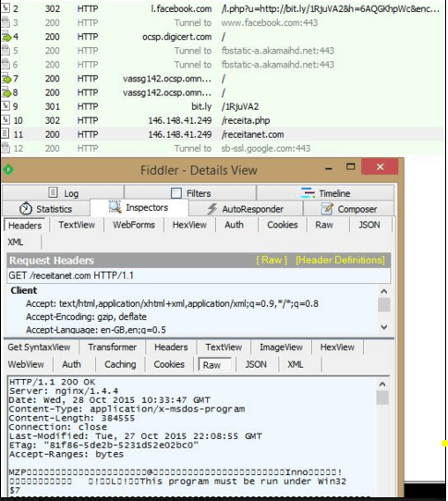
Task: Show the Timeline tab
Action: point(325,193)
